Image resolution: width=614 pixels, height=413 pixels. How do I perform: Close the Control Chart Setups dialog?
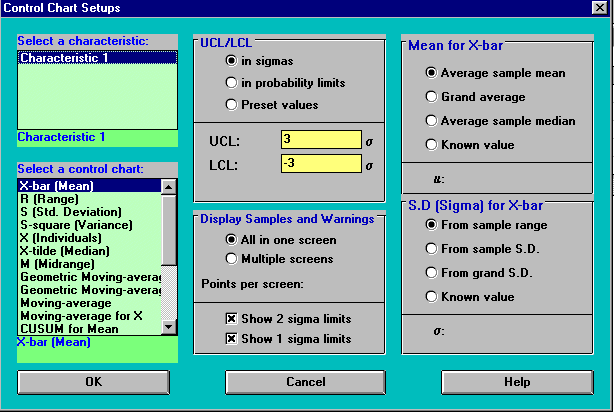click(x=601, y=8)
